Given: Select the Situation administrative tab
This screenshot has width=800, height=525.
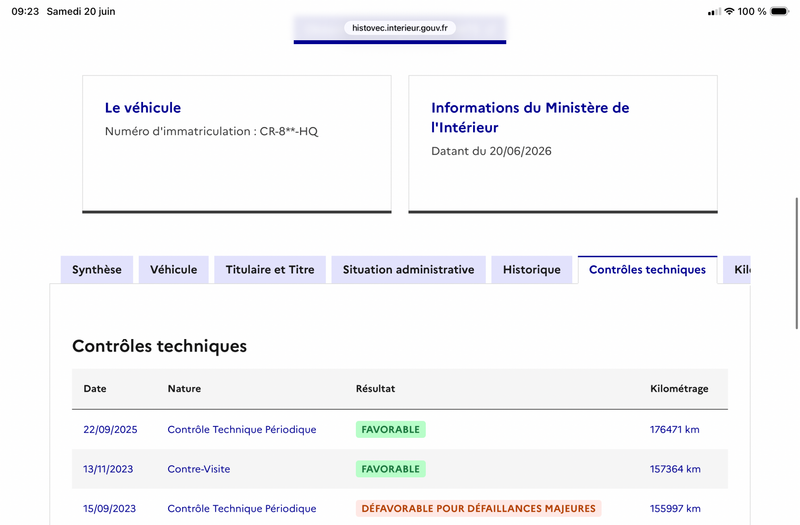Looking at the screenshot, I should (x=408, y=269).
